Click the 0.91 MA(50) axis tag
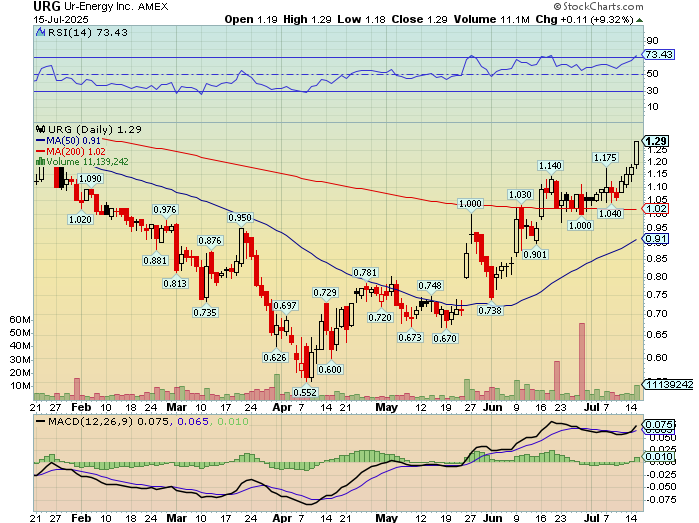Viewport: 699px width, 523px height. 655,239
